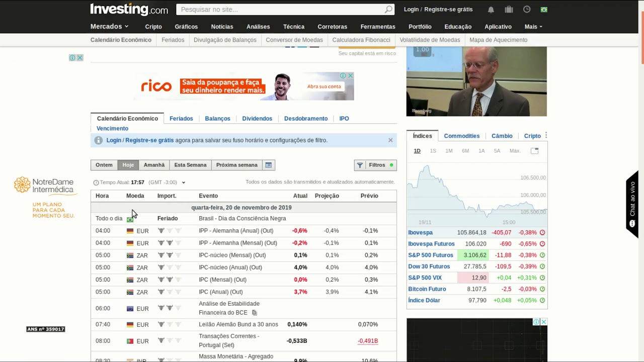Open the Commodities tab in sidebar
Viewport: 644px width, 362px height.
point(461,136)
